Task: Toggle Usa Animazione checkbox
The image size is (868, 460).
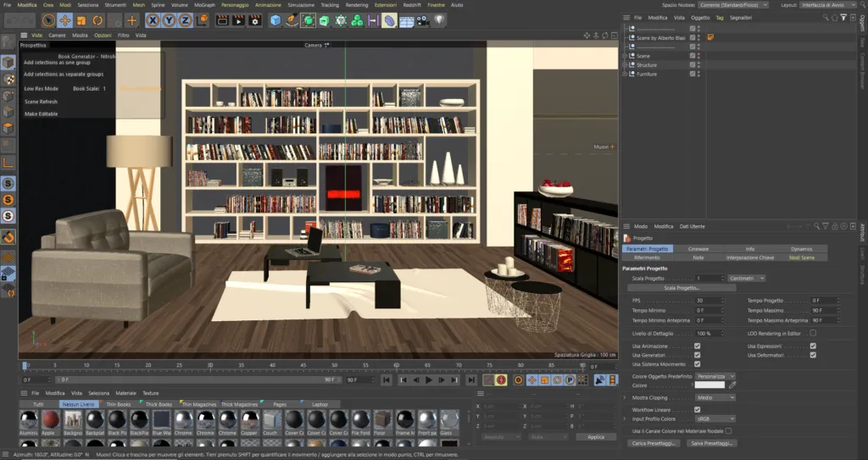Action: (x=697, y=346)
